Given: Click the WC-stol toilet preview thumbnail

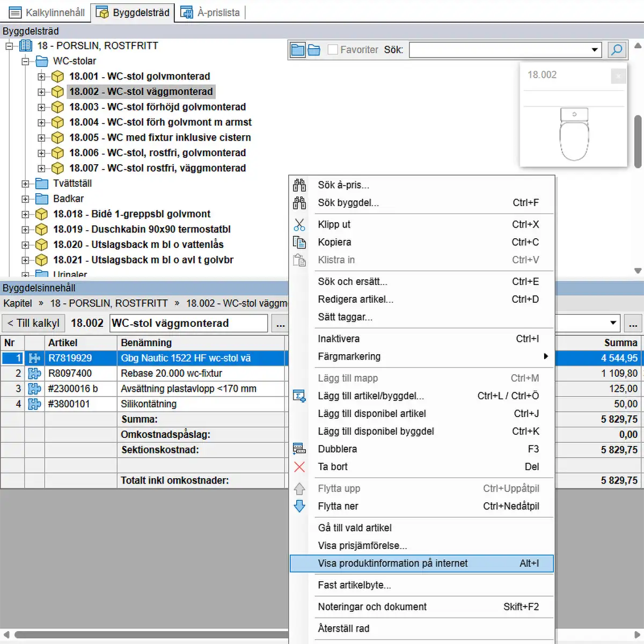Looking at the screenshot, I should 574,134.
